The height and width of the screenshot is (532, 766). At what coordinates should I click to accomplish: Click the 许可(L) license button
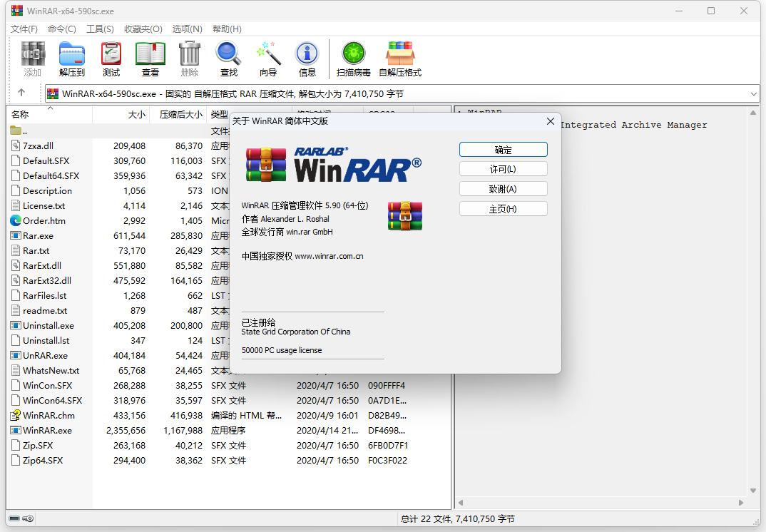(x=503, y=169)
